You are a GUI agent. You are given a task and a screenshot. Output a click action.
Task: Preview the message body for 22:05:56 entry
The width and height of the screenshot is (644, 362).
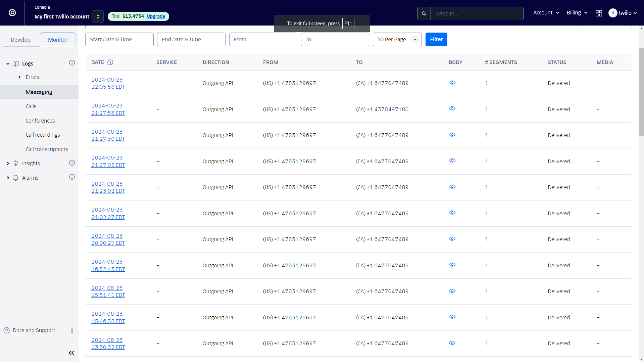452,83
